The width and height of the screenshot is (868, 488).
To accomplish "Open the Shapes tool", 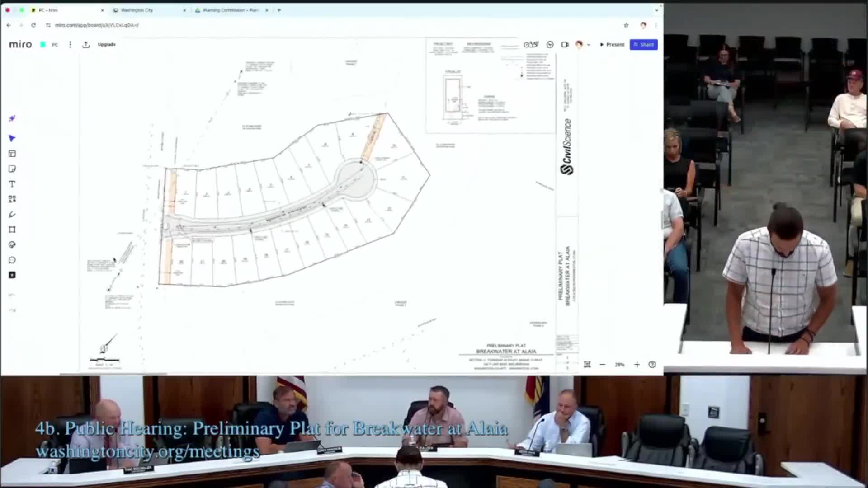I will (12, 199).
